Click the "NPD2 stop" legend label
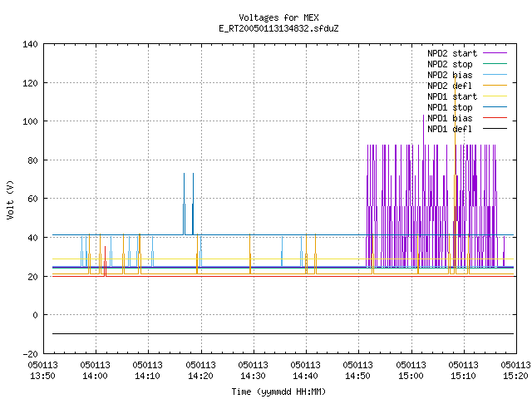The width and height of the screenshot is (532, 399). pyautogui.click(x=450, y=64)
